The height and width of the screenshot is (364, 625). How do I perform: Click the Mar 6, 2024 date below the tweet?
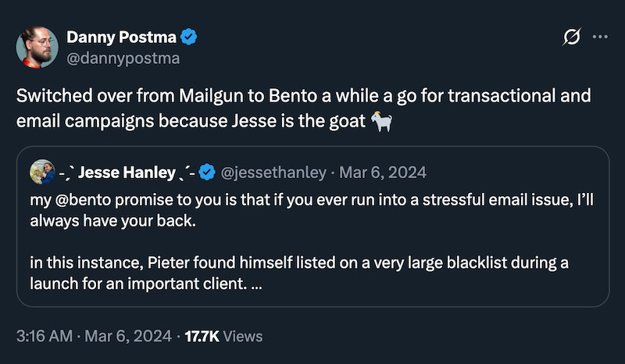(128, 336)
